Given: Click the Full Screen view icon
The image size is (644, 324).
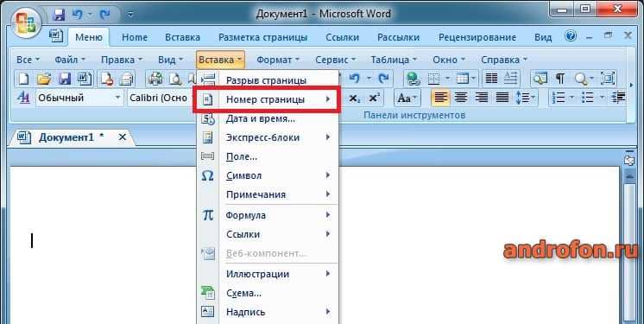Looking at the screenshot, I should point(609,78).
